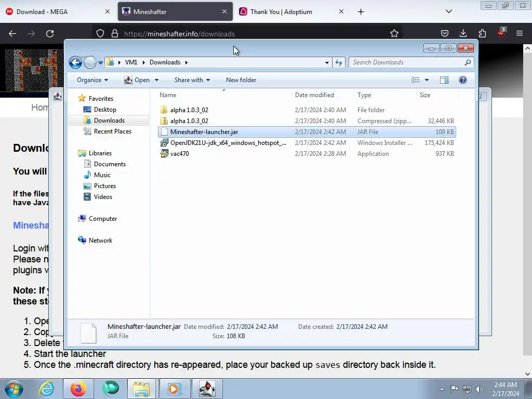Select Downloads in the navigation pane
This screenshot has height=399, width=532.
(x=109, y=121)
